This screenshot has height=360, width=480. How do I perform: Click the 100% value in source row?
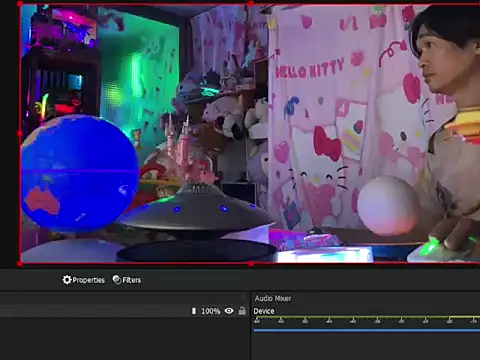point(211,311)
